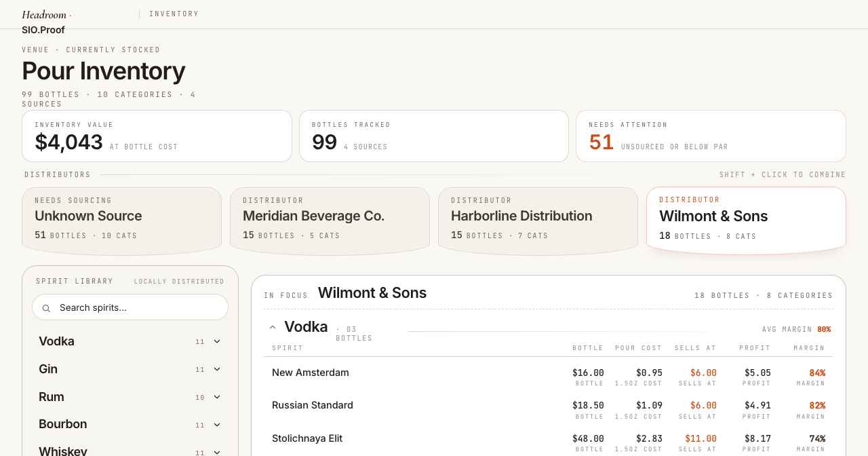This screenshot has height=456, width=868.
Task: Click Russian Standard's 82% margin
Action: 817,405
